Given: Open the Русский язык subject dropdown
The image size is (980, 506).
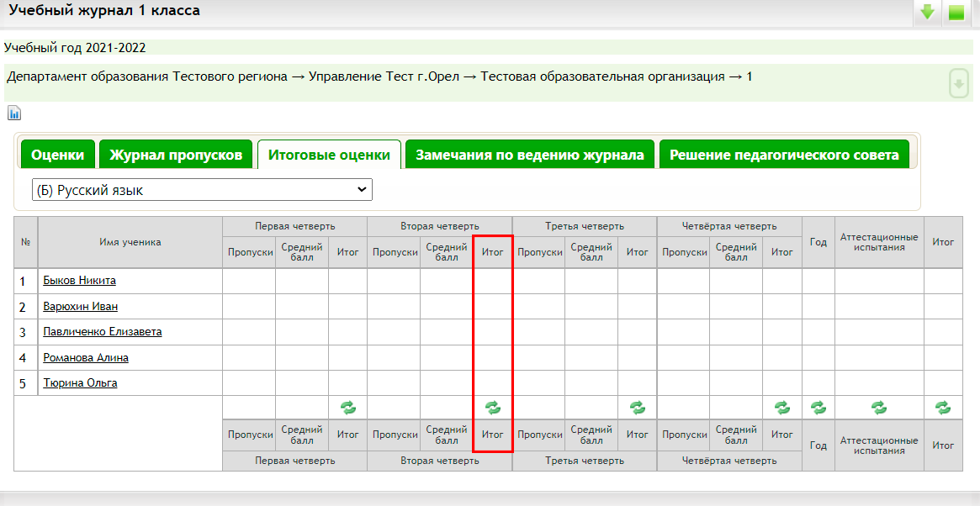Looking at the screenshot, I should [x=202, y=190].
